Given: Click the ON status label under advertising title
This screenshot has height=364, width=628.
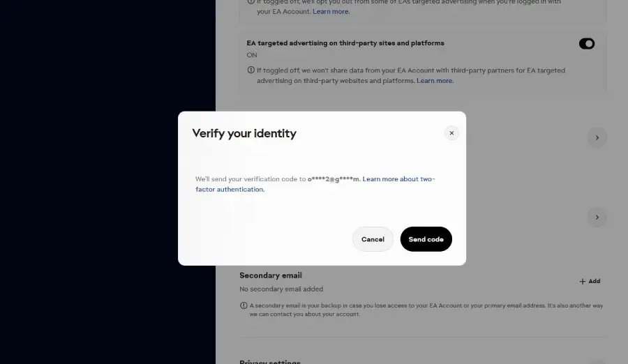Looking at the screenshot, I should 252,55.
